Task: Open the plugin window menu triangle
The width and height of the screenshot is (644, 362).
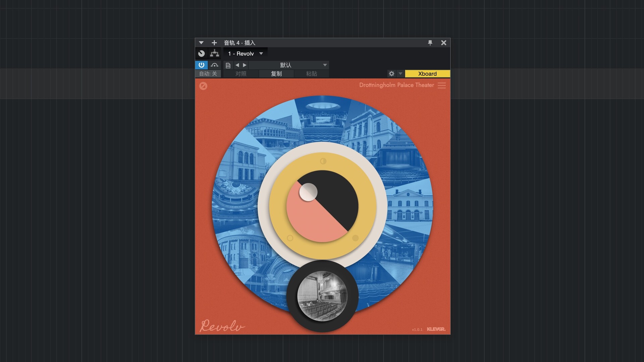Action: (x=201, y=43)
